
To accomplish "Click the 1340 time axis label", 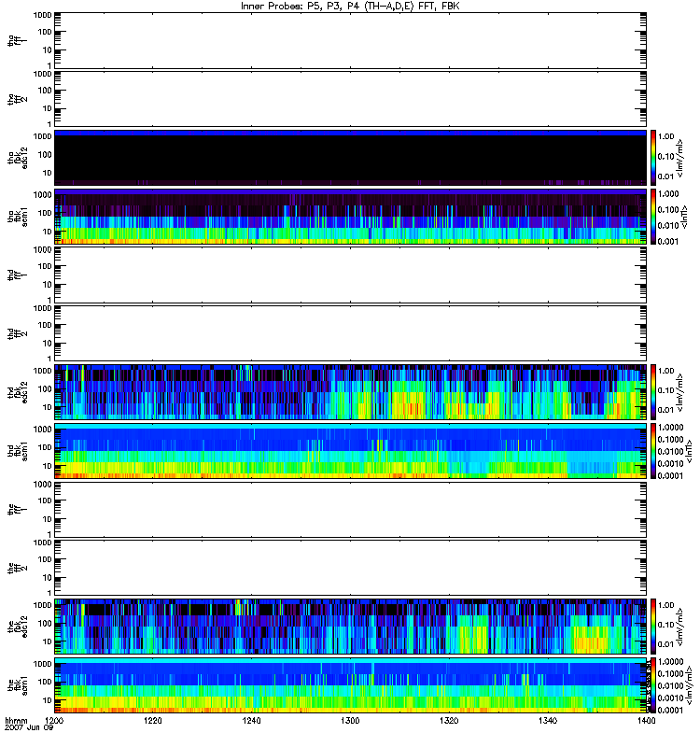I will 548,721.
